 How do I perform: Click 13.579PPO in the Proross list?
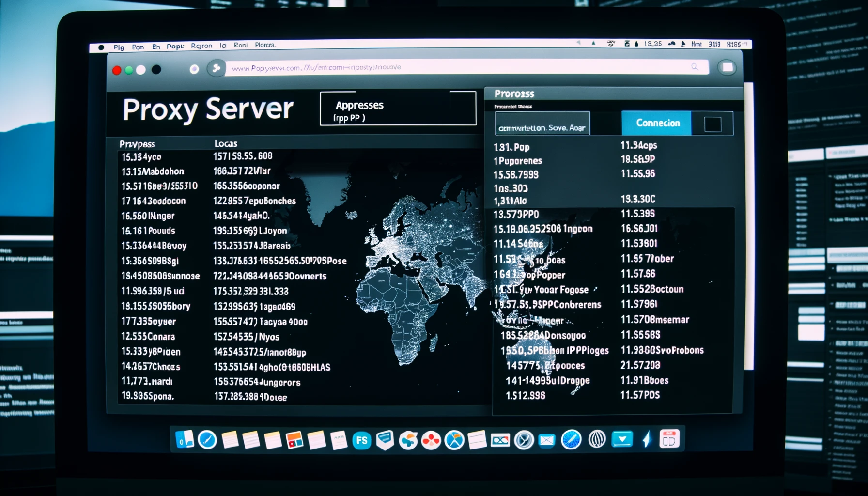click(x=516, y=214)
